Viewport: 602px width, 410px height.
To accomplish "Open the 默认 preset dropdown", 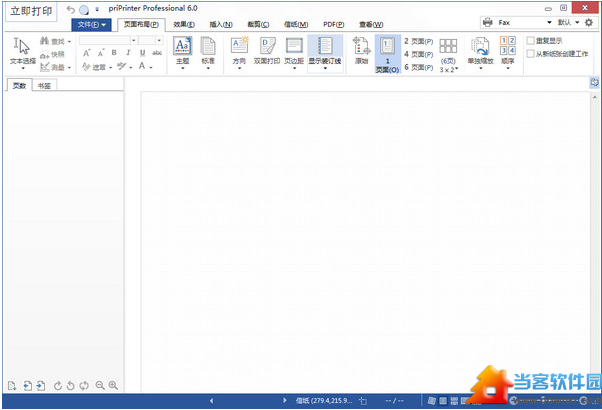I will click(568, 23).
